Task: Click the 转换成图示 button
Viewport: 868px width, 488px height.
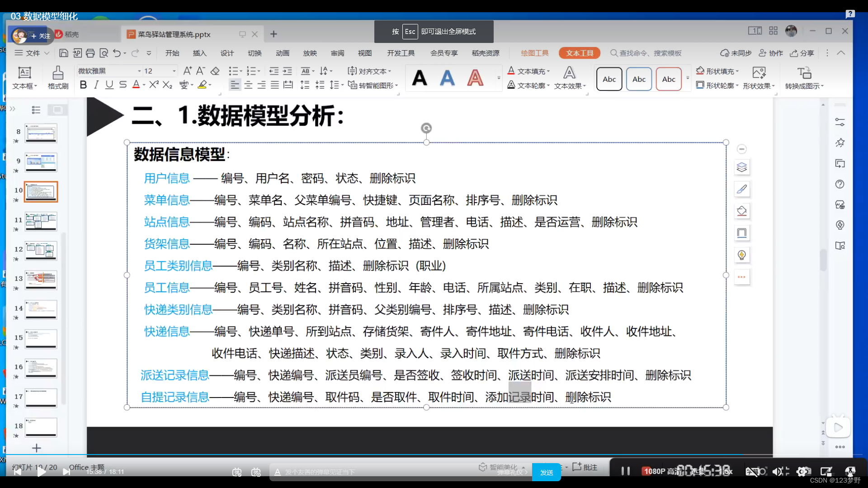Action: pos(804,78)
